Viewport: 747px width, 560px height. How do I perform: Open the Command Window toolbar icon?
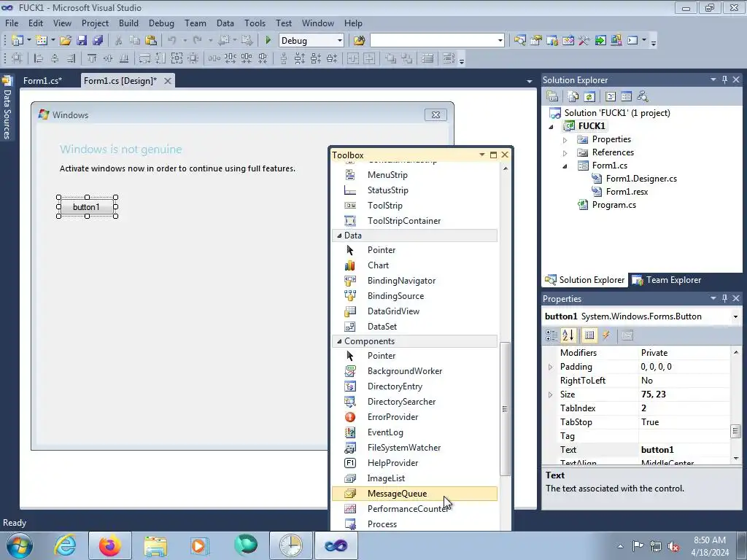coord(632,41)
